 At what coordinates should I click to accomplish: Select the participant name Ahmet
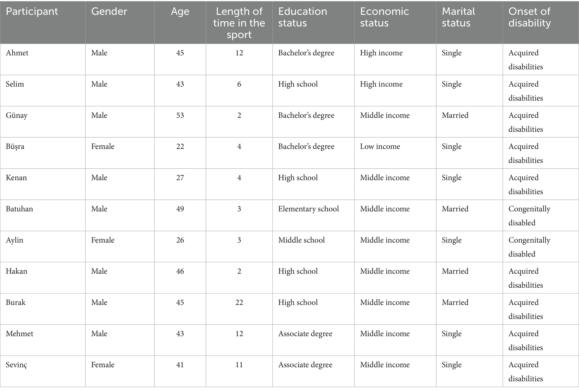[17, 53]
